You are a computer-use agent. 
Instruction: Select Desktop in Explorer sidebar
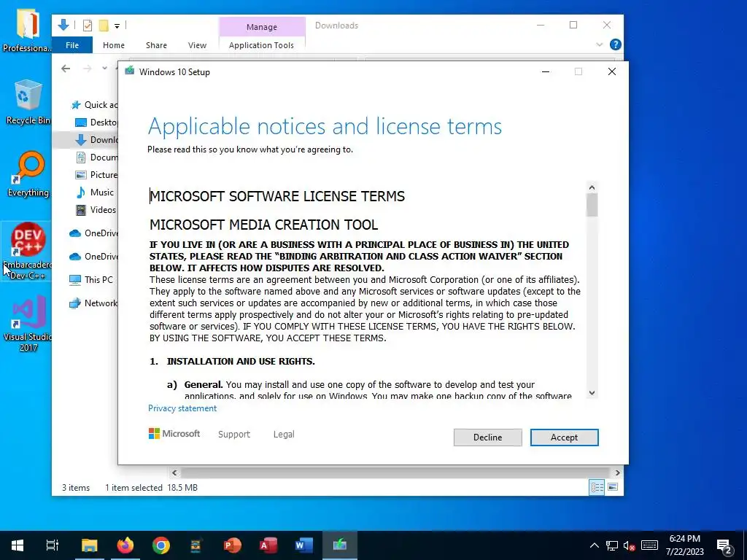coord(97,122)
